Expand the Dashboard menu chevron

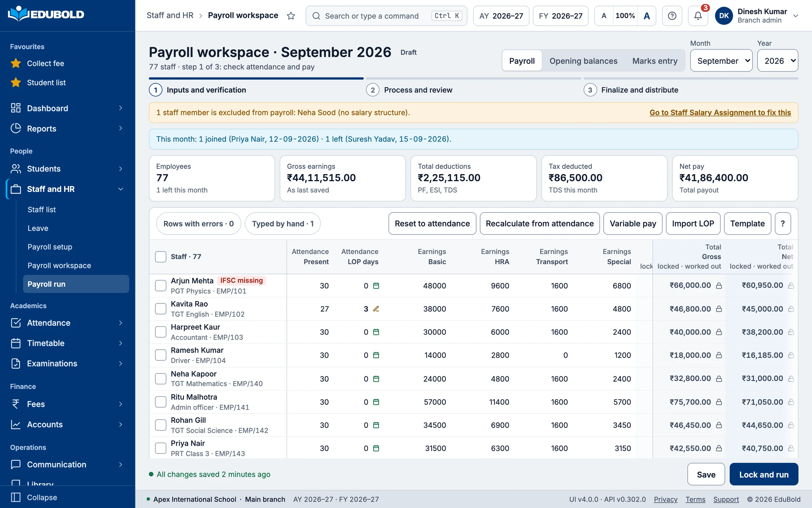120,108
